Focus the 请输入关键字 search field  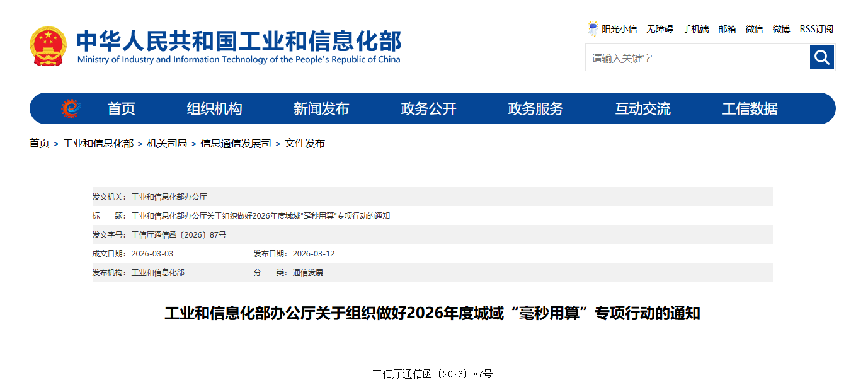698,57
